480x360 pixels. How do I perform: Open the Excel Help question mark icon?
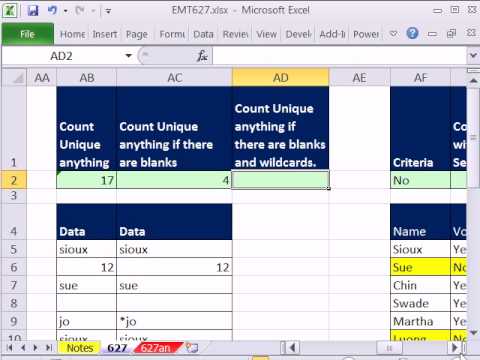412,33
